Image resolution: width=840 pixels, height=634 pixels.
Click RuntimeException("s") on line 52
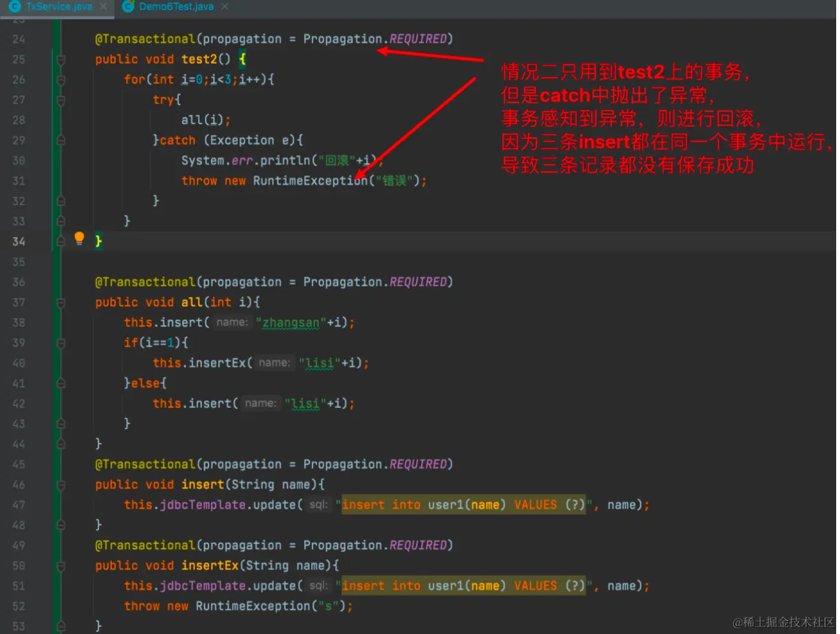tap(270, 607)
